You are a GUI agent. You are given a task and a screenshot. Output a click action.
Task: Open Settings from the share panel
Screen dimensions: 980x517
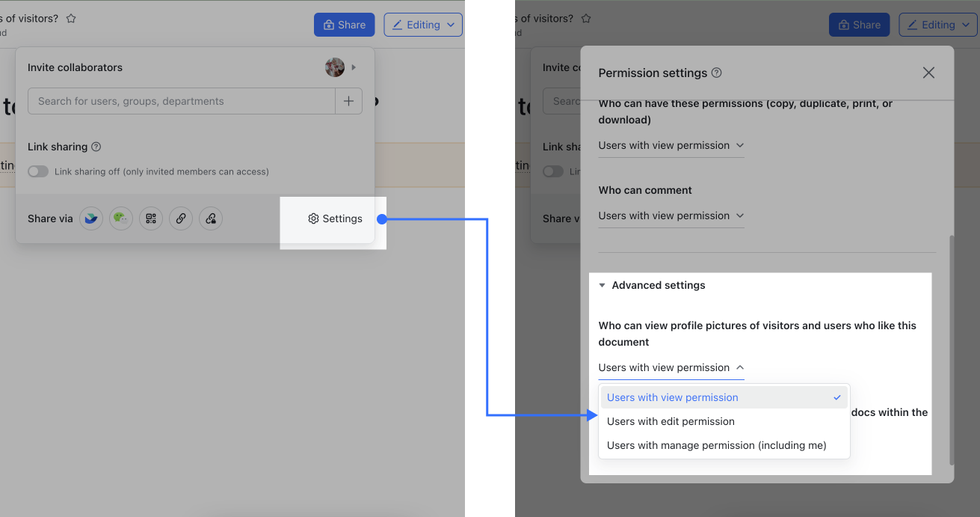(335, 218)
